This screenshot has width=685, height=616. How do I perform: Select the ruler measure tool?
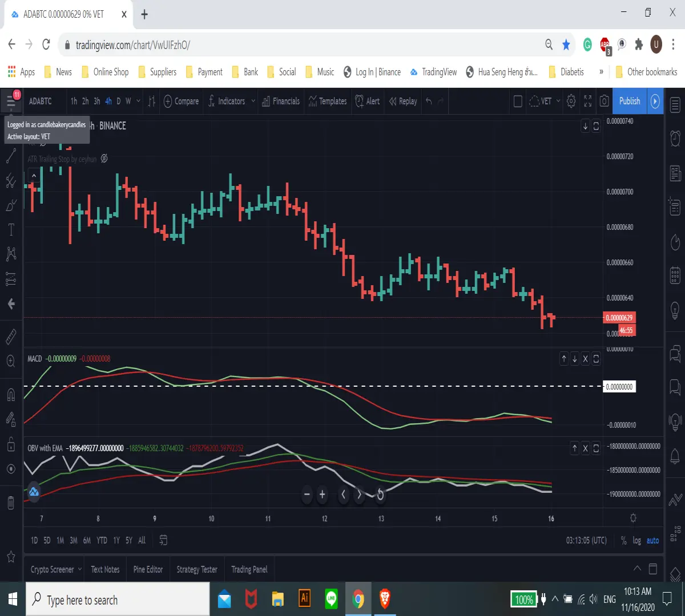pos(11,337)
